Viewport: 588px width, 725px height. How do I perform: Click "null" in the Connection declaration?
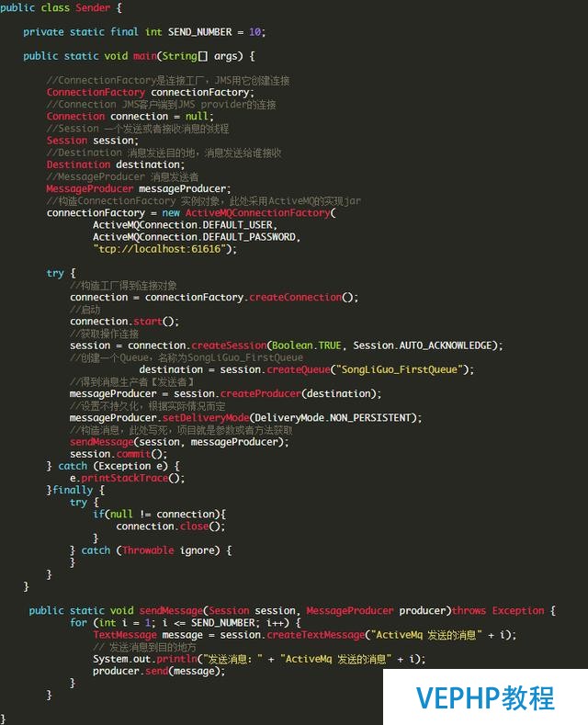(x=197, y=117)
